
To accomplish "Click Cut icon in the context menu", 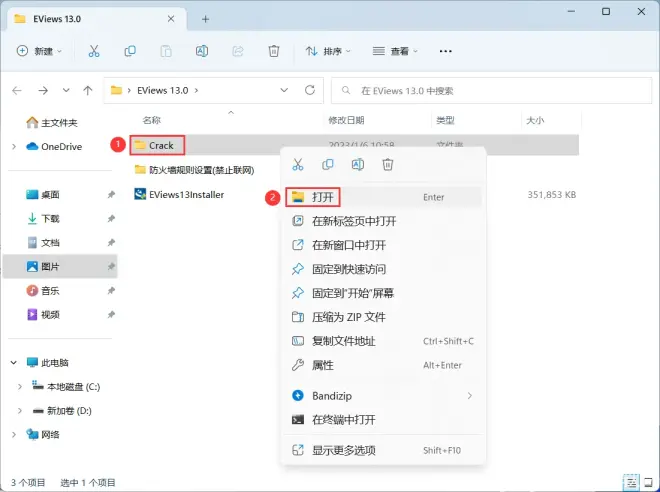I will 298,165.
